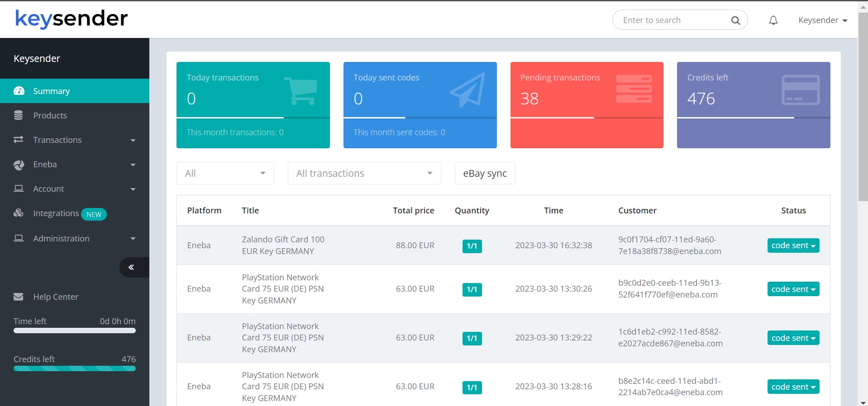Viewport: 868px width, 406px height.
Task: Click the Time left progress bar
Action: [x=75, y=330]
